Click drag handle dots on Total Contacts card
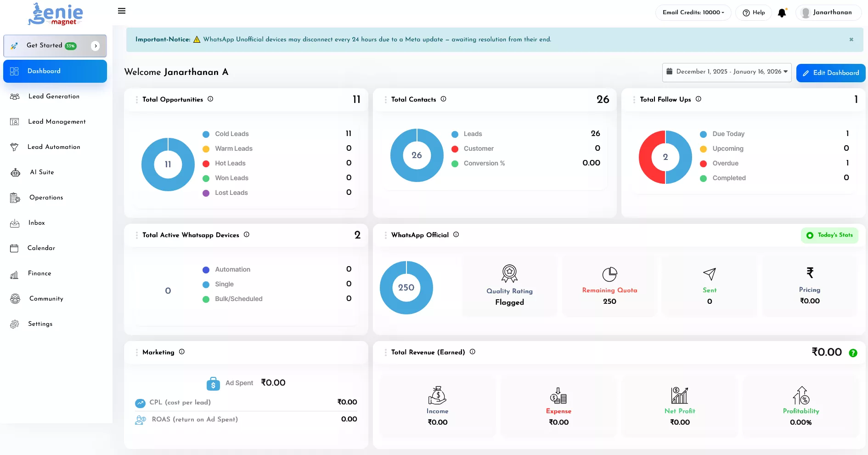Image resolution: width=868 pixels, height=455 pixels. [x=385, y=100]
